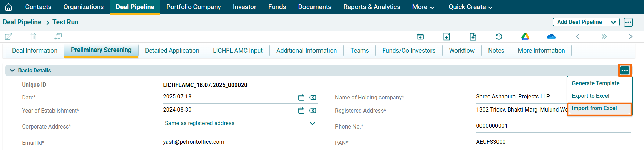Open the calendar picker for Date field
Screen dimensions: 644x150
click(x=301, y=98)
